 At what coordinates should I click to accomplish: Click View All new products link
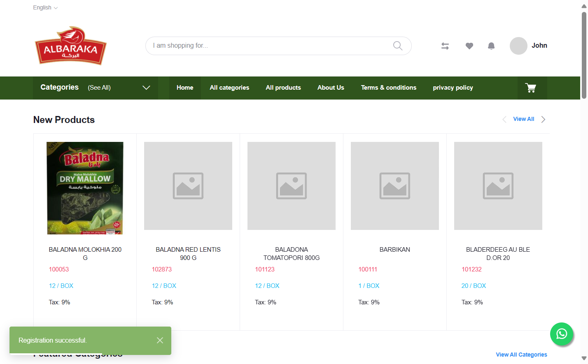[524, 119]
